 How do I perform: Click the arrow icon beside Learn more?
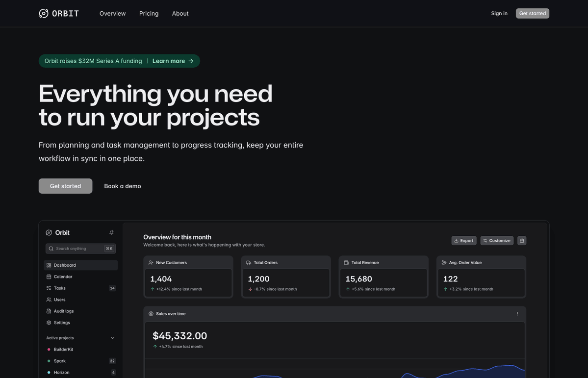[191, 61]
